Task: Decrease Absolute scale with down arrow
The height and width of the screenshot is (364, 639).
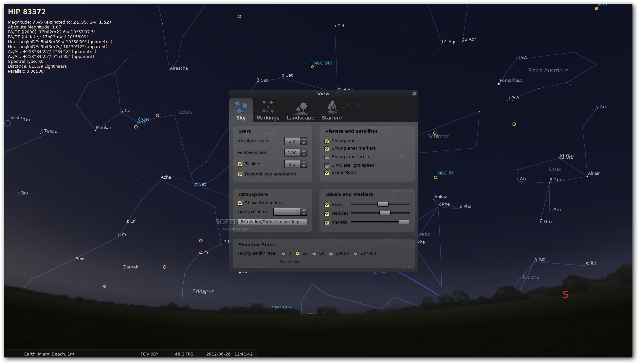Action: [x=304, y=143]
